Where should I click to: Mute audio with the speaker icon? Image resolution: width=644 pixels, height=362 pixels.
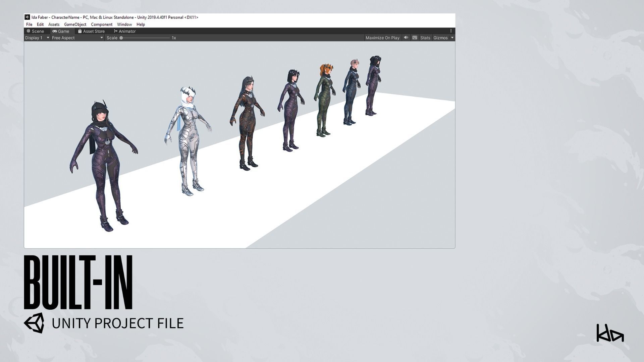[x=406, y=38]
